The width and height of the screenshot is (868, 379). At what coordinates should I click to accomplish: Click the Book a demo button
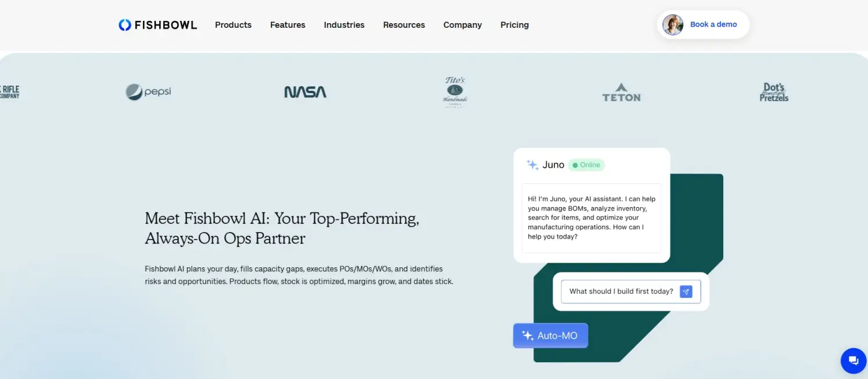(x=703, y=25)
